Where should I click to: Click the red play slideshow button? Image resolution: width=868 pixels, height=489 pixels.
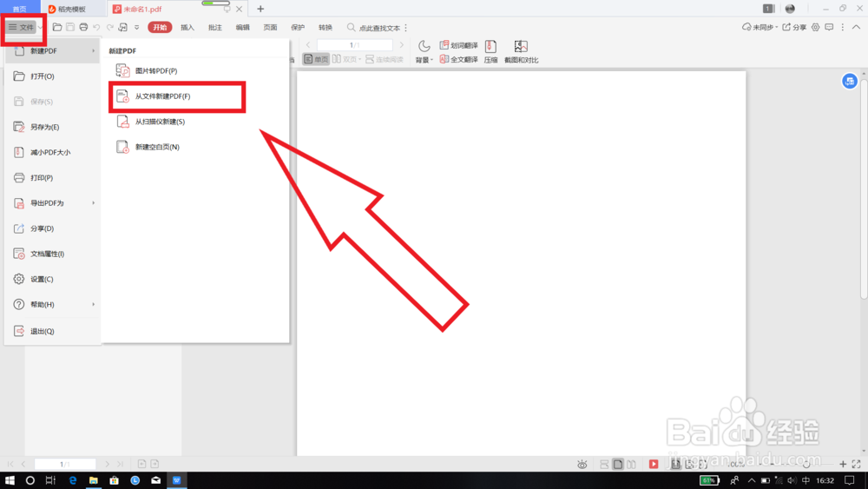pos(654,464)
